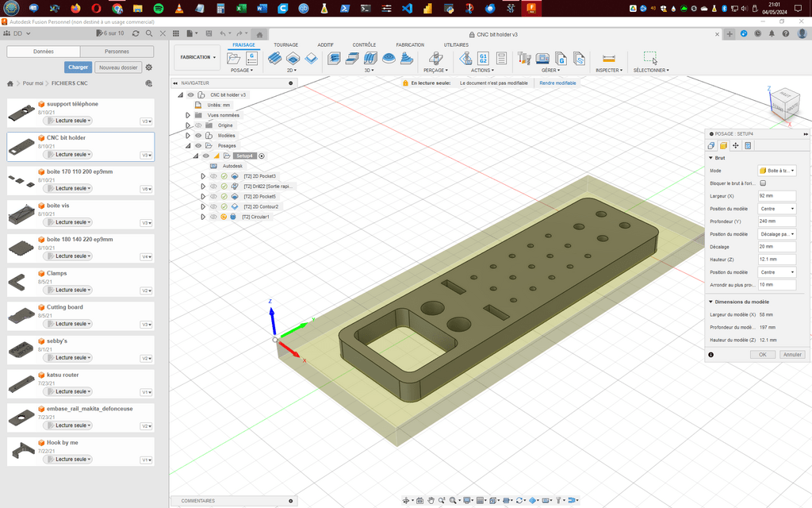The image size is (812, 508).
Task: Open the NC program G-code sheet icon in Posage
Action: click(251, 59)
